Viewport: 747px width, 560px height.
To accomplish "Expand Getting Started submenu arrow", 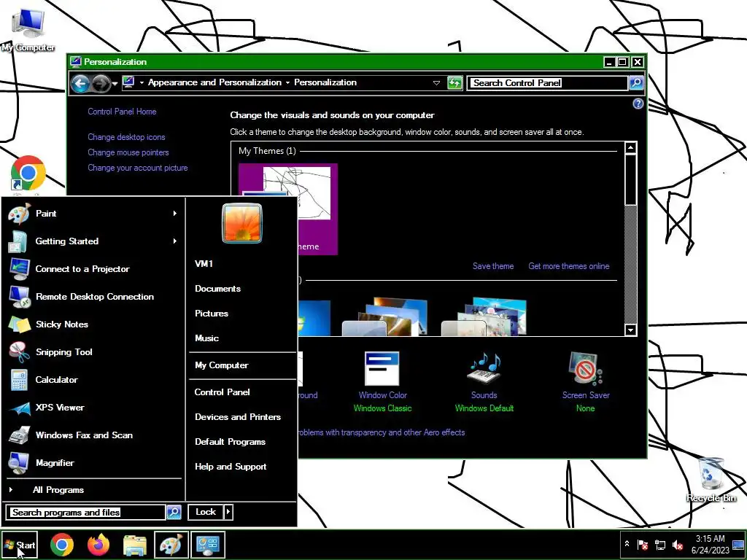I will [175, 241].
